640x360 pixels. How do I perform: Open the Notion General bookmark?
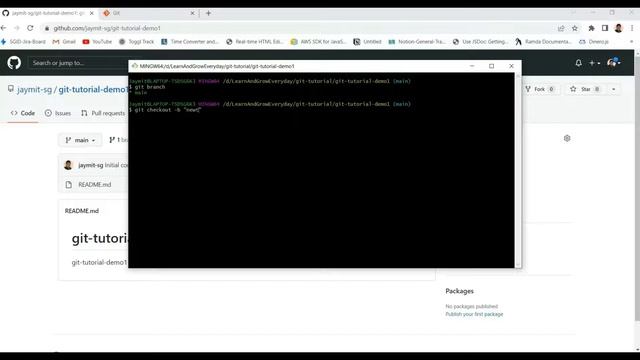[x=417, y=42]
